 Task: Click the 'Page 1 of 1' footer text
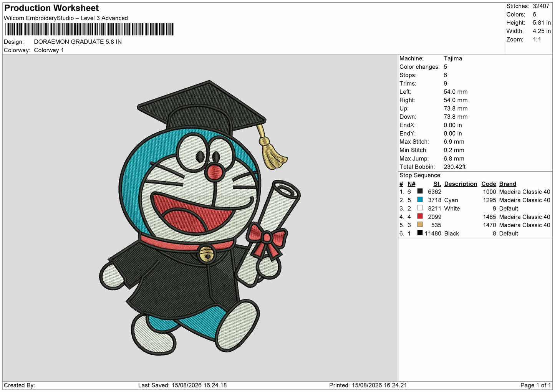click(535, 385)
